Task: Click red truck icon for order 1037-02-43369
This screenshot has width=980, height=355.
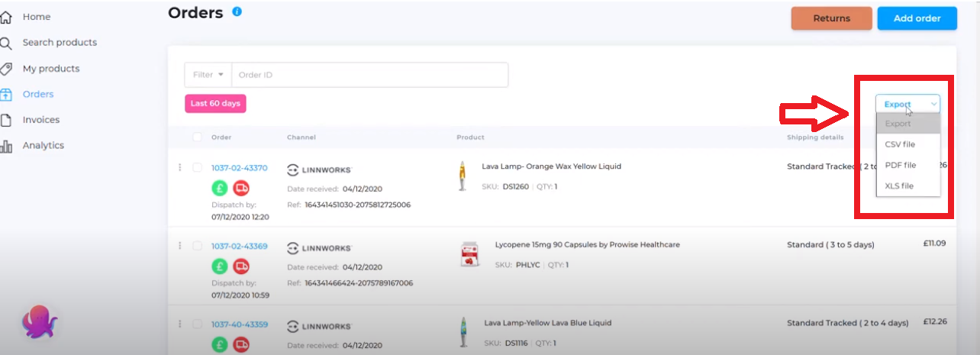Action: point(241,266)
